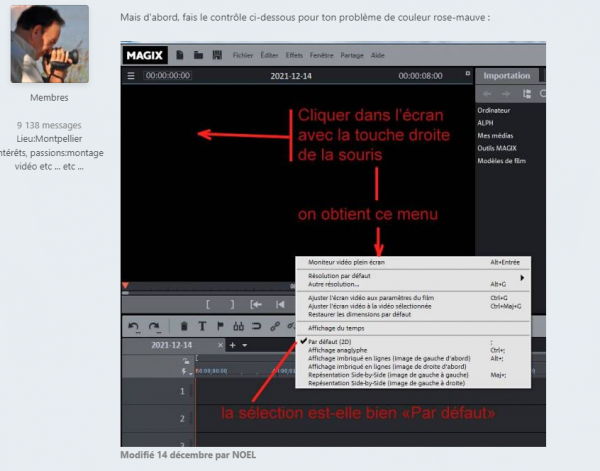Open the Éditer menu
The height and width of the screenshot is (471, 600).
point(269,55)
